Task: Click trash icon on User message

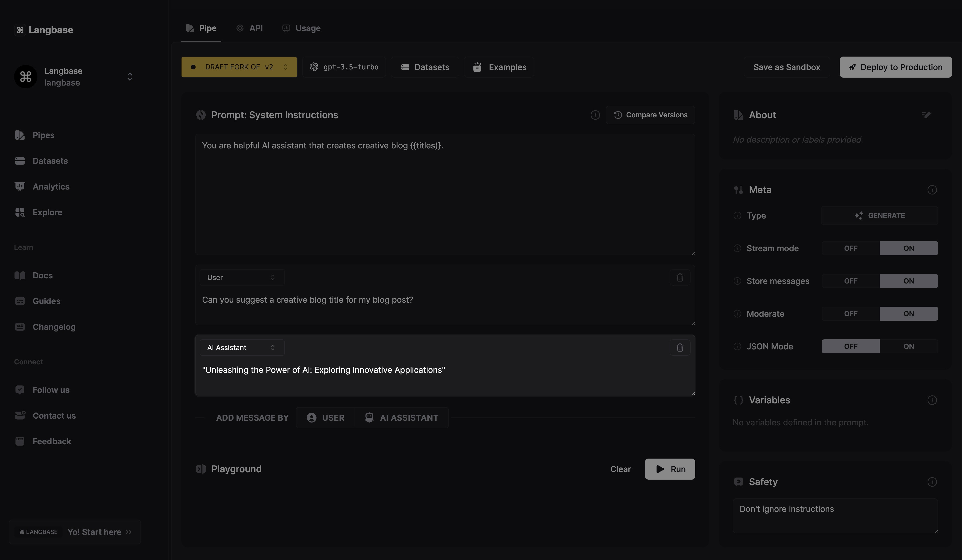Action: [x=680, y=277]
